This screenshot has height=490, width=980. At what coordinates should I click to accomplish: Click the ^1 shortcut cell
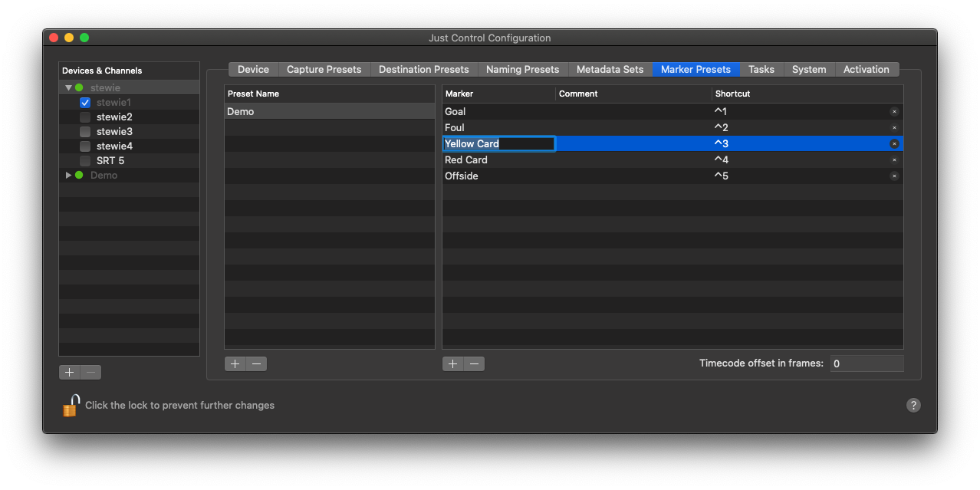pyautogui.click(x=721, y=111)
